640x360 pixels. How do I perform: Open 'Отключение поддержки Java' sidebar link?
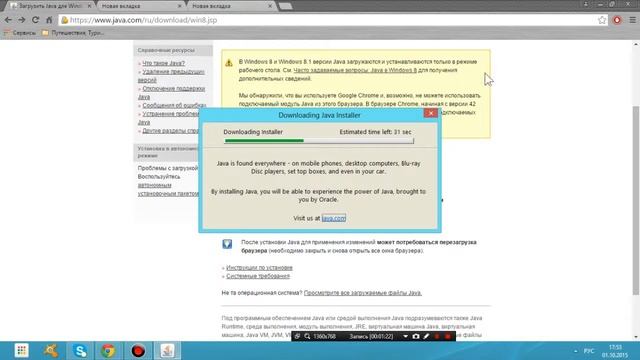(171, 93)
